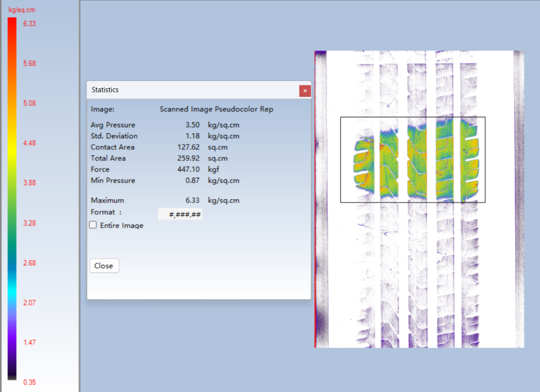Viewport: 540px width, 392px height.
Task: Click the Format field showing #,###.##
Action: click(180, 214)
